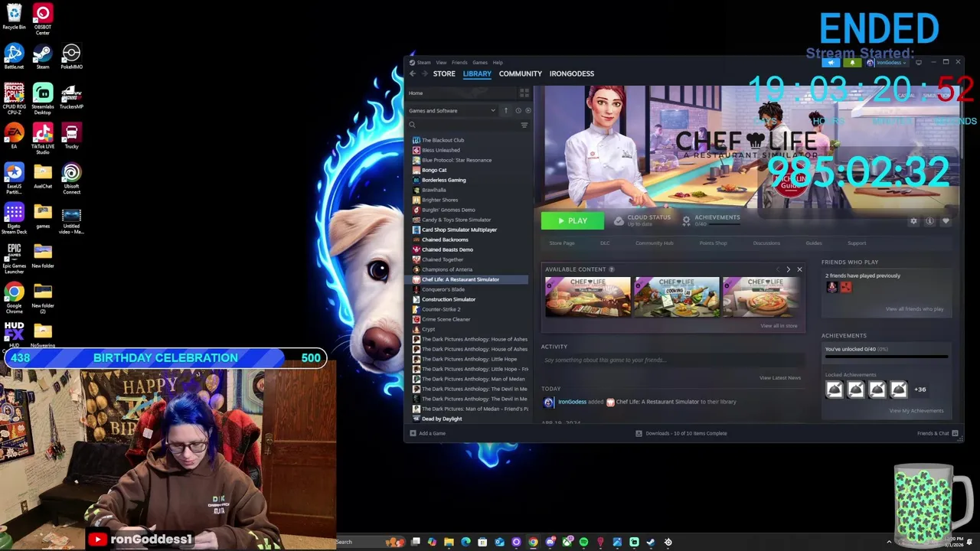This screenshot has height=551, width=980.
Task: Switch to the STORE tab
Action: point(444,73)
